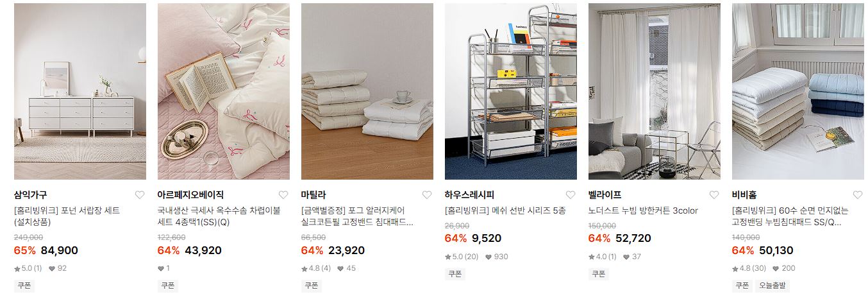Open the white drawer set product image
The height and width of the screenshot is (299, 868).
pos(80,91)
